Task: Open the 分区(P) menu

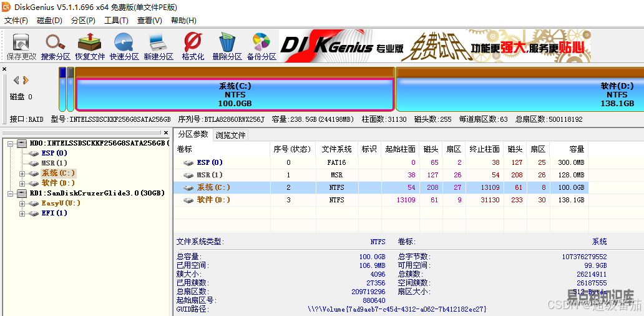Action: 83,21
